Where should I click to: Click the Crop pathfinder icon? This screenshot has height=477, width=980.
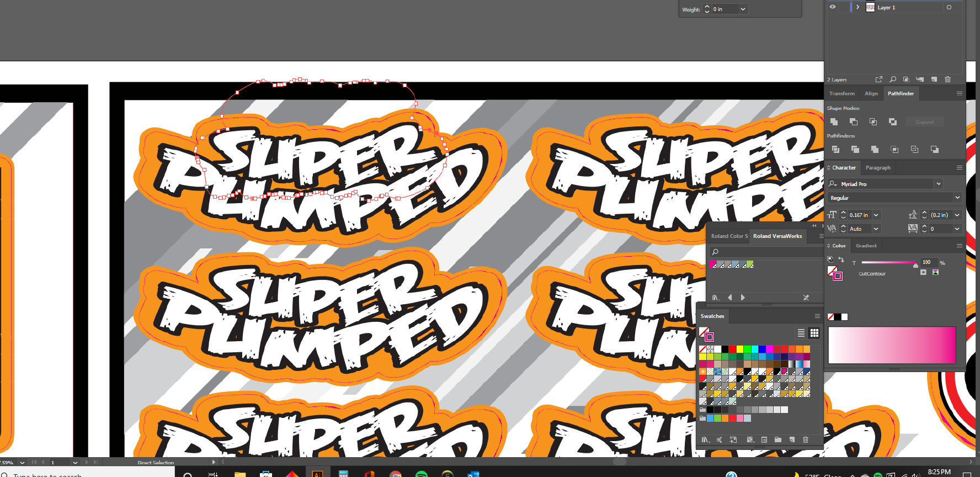tap(894, 150)
